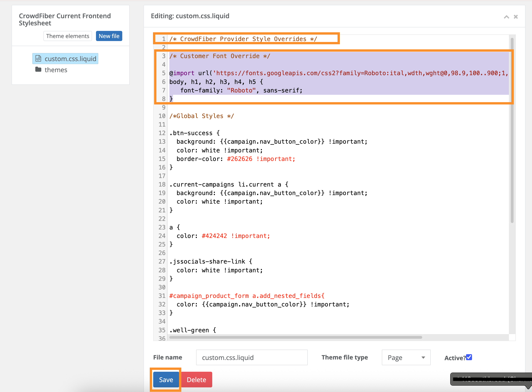Collapse the editing panel with chevron
The image size is (532, 392).
pos(506,17)
